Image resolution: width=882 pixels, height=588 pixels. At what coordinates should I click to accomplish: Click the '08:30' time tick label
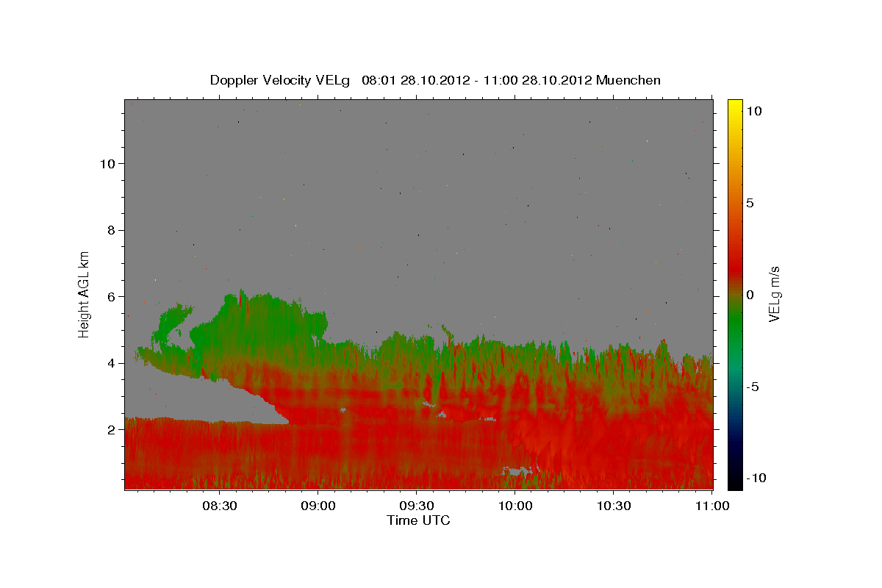[219, 506]
